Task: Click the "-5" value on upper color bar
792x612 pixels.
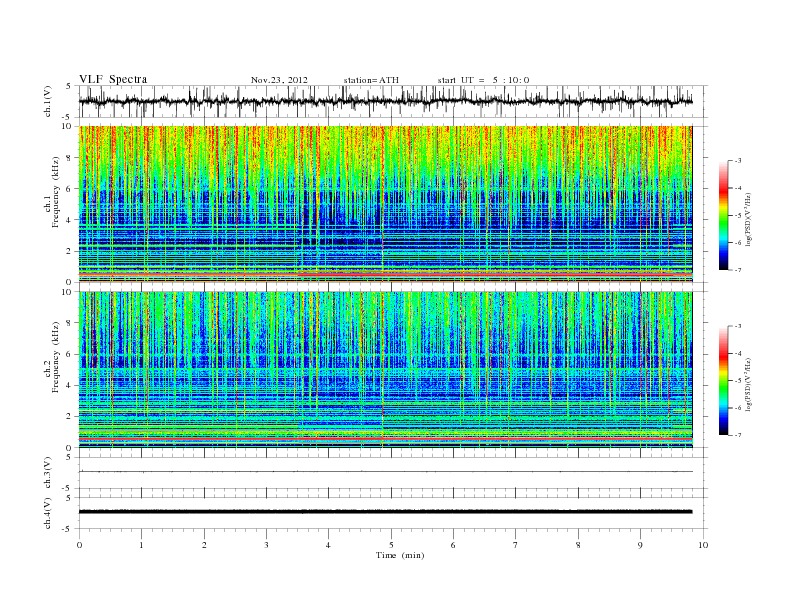Action: [x=738, y=216]
